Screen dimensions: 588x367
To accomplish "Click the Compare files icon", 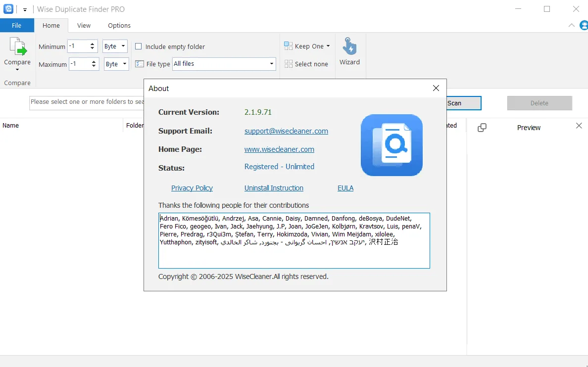I will pos(18,47).
